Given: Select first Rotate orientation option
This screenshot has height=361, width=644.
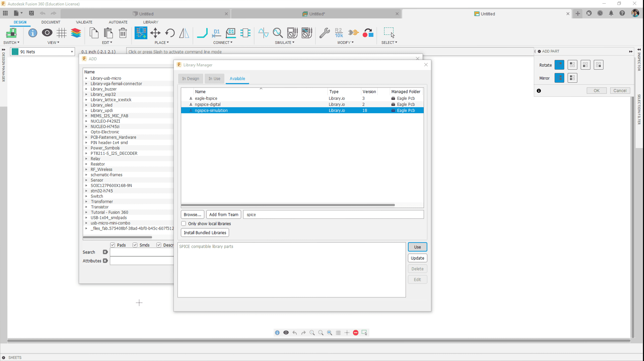Looking at the screenshot, I should coord(559,65).
